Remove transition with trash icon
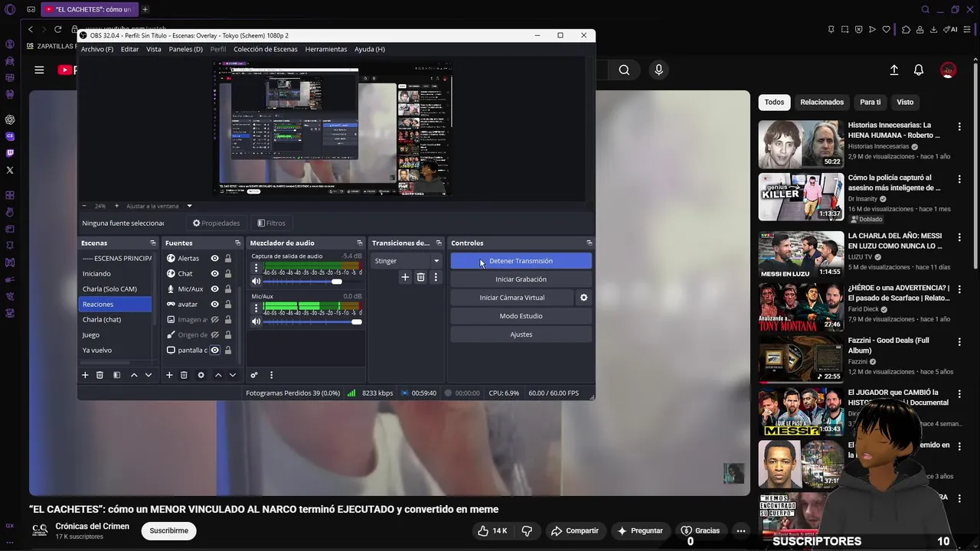 [420, 277]
